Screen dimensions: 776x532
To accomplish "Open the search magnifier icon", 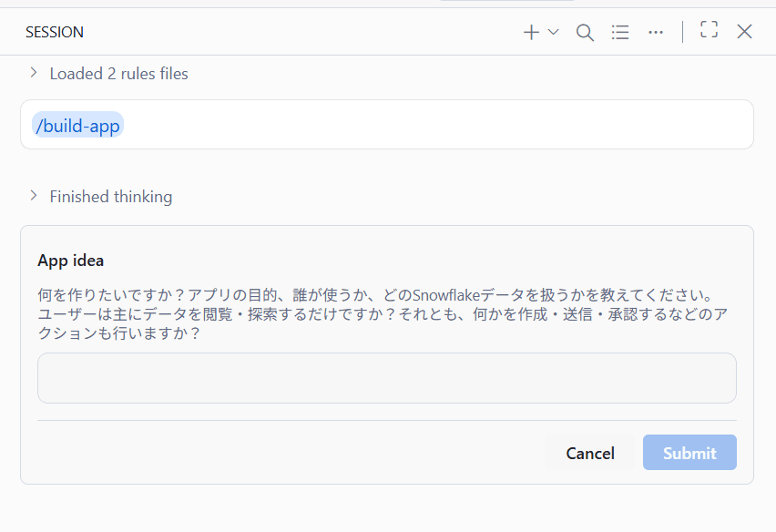I will pos(585,33).
